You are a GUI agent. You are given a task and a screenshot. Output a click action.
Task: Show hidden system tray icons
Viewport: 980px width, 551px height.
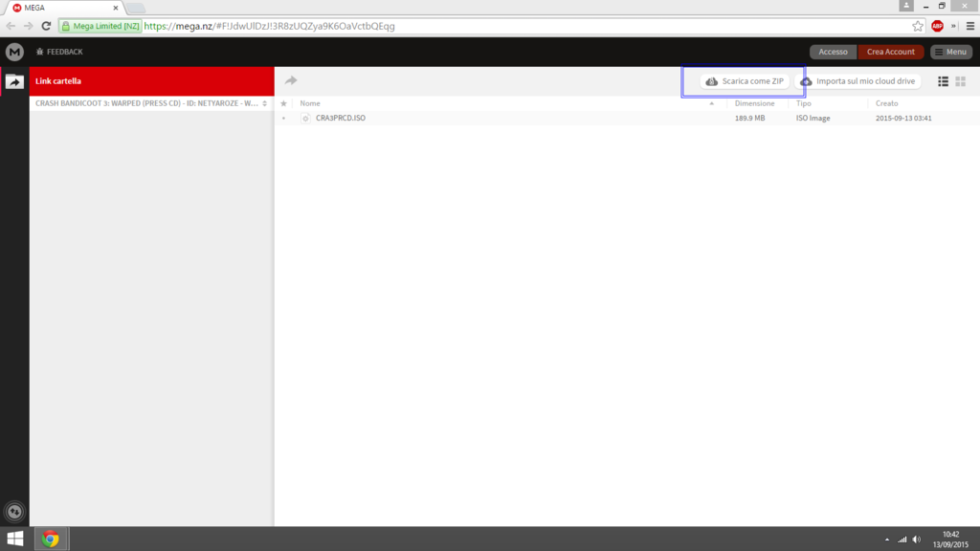coord(886,540)
